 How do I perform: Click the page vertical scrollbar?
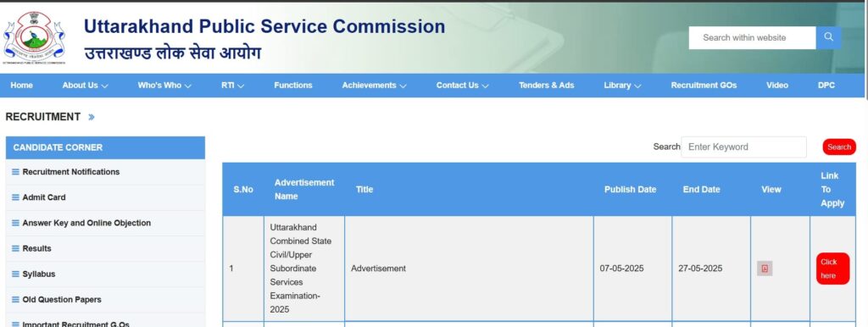pos(865,50)
